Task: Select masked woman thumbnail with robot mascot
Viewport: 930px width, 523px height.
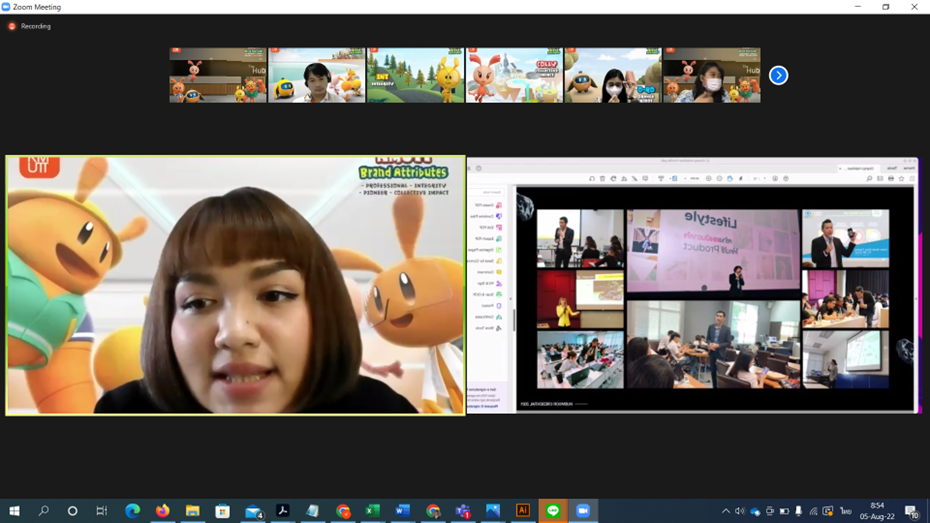Action: (x=613, y=75)
